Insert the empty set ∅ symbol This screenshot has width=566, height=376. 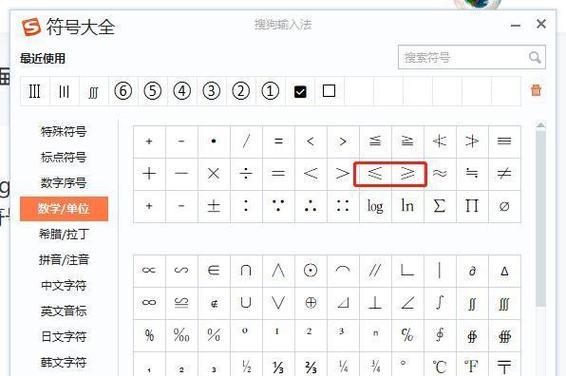coord(504,206)
